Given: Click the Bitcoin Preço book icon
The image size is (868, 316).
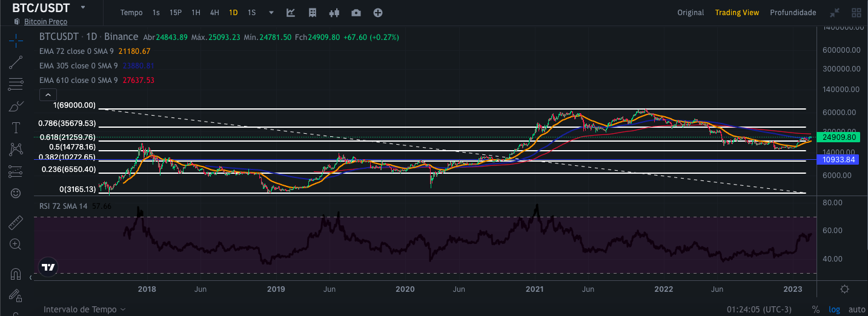Looking at the screenshot, I should (x=17, y=22).
